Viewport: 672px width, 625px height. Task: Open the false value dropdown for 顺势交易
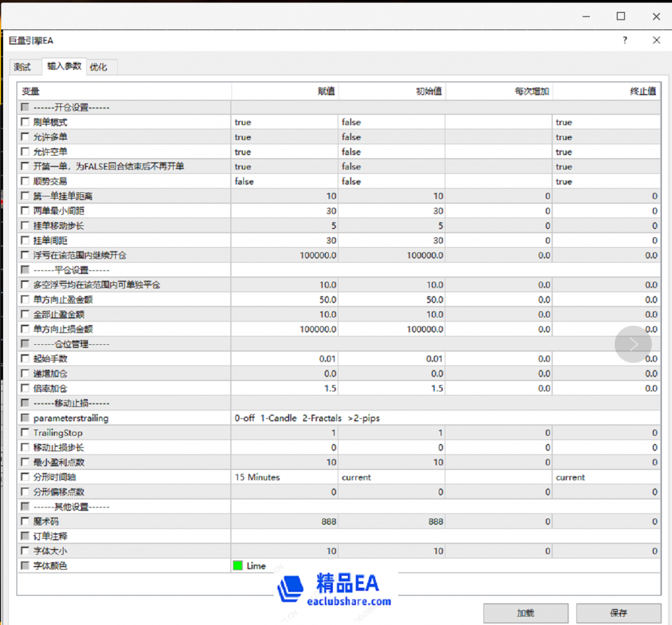pos(283,181)
